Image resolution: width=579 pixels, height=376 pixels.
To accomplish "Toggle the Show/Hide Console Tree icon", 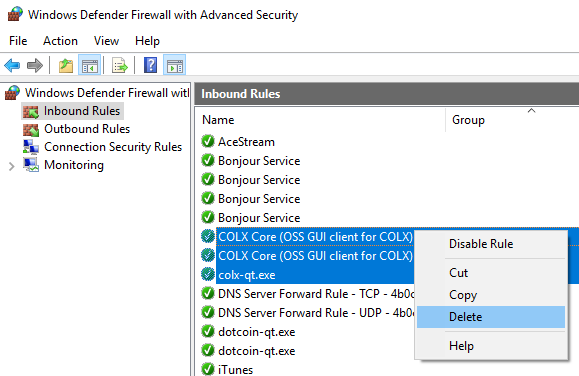I will pos(89,66).
